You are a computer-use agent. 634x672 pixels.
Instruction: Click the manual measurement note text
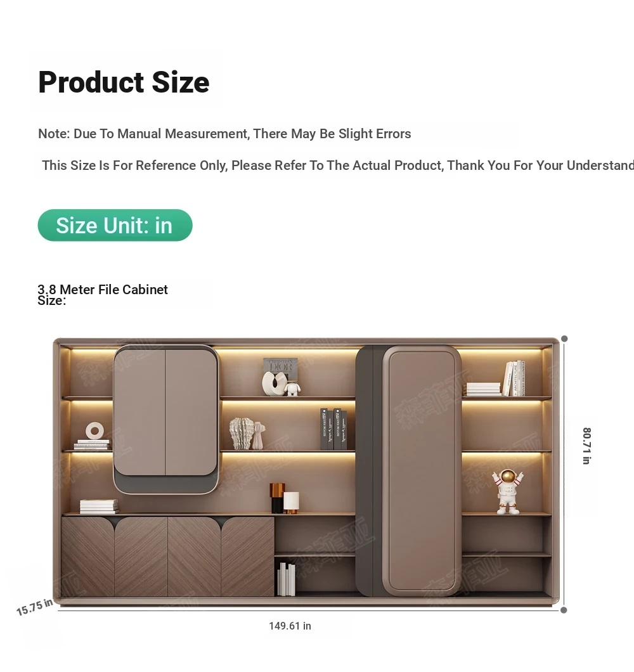[x=224, y=134]
